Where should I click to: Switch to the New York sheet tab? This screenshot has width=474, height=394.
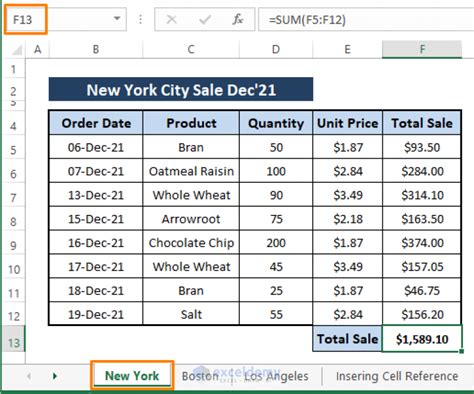pyautogui.click(x=132, y=376)
